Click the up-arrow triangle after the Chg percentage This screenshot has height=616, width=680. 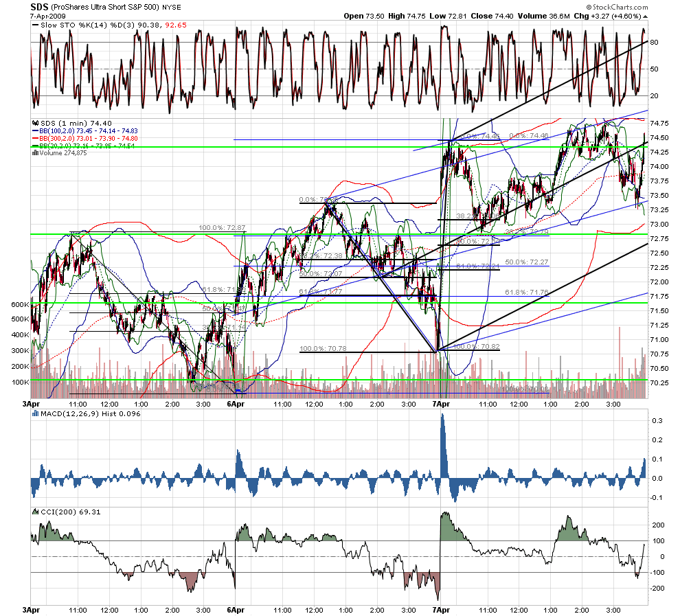click(x=645, y=16)
